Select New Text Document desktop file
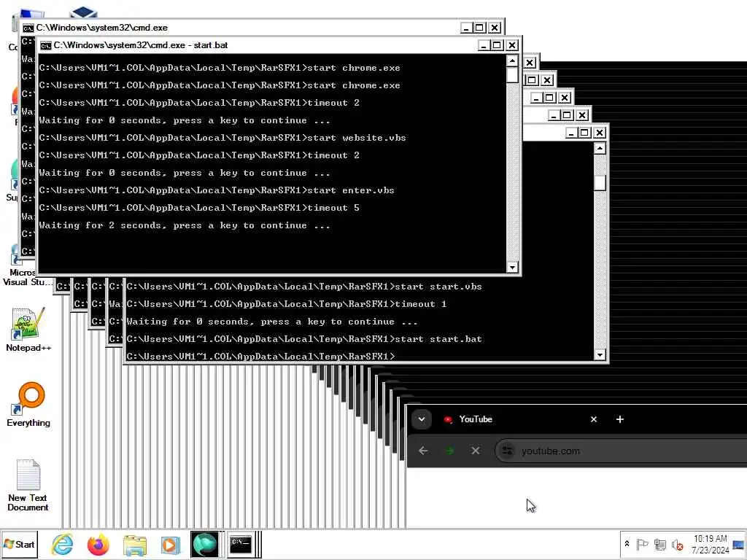747x560 pixels. [28, 486]
